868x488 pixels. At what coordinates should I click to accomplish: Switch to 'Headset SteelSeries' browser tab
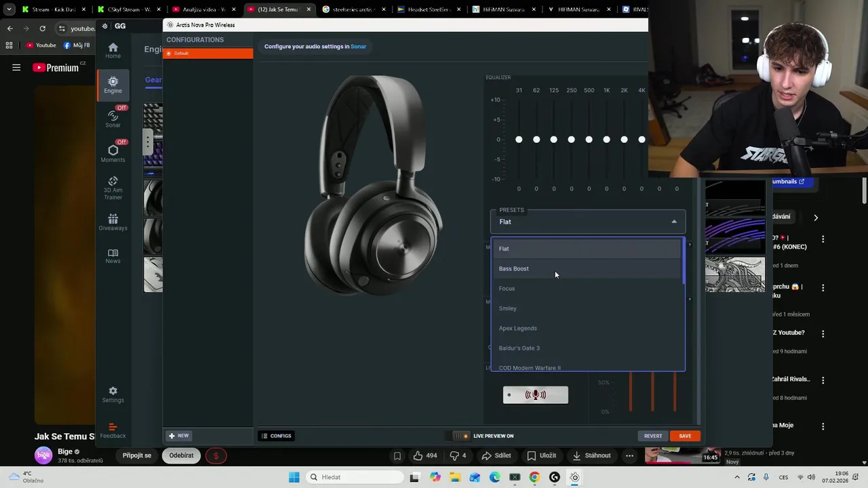coord(429,9)
